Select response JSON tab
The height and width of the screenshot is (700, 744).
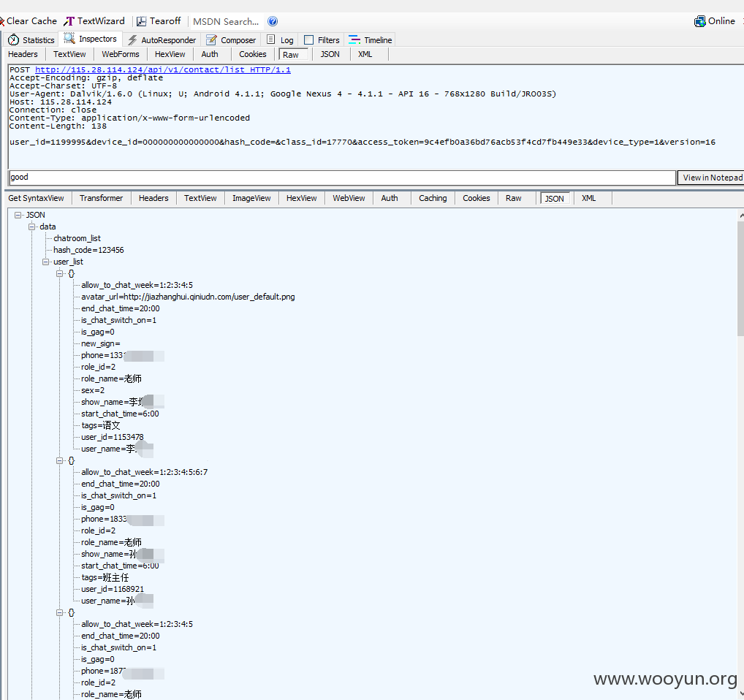pos(554,199)
